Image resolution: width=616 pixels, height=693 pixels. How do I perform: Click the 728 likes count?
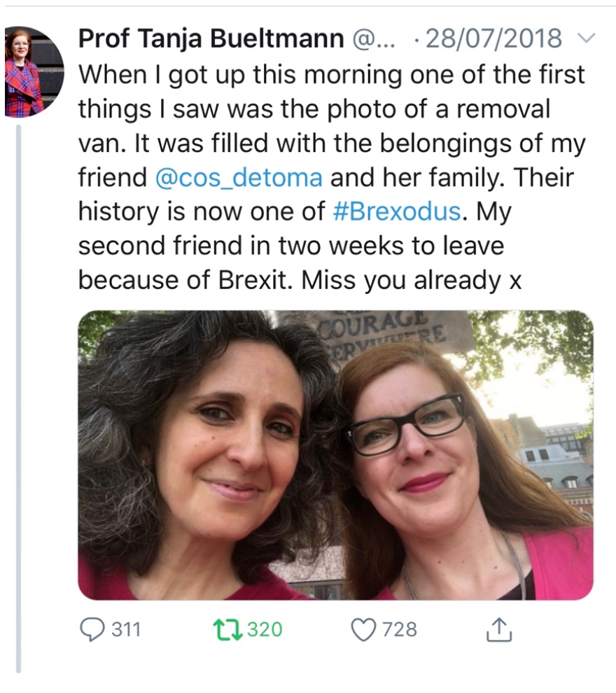400,629
